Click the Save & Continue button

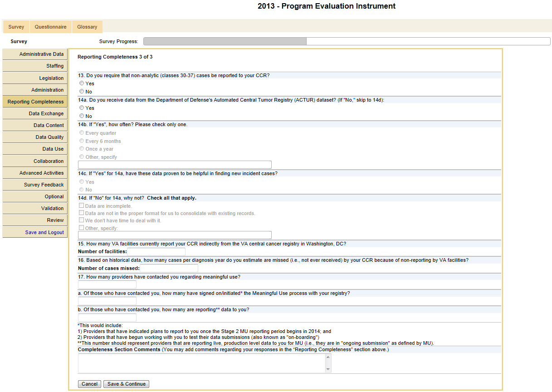[x=126, y=384]
